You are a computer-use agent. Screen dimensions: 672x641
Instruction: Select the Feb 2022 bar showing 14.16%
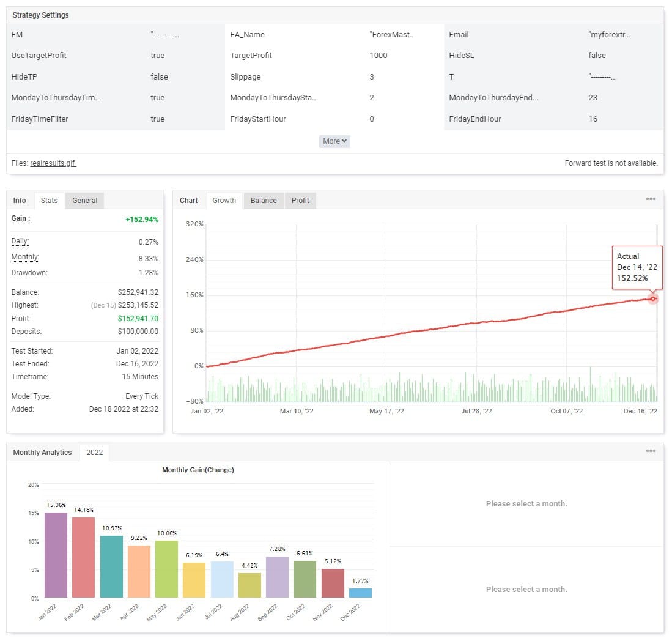[x=84, y=558]
